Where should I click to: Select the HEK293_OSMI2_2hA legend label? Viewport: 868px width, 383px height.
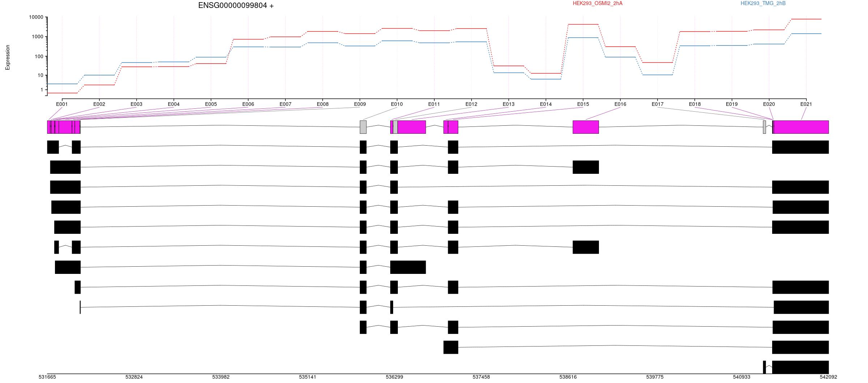point(597,4)
